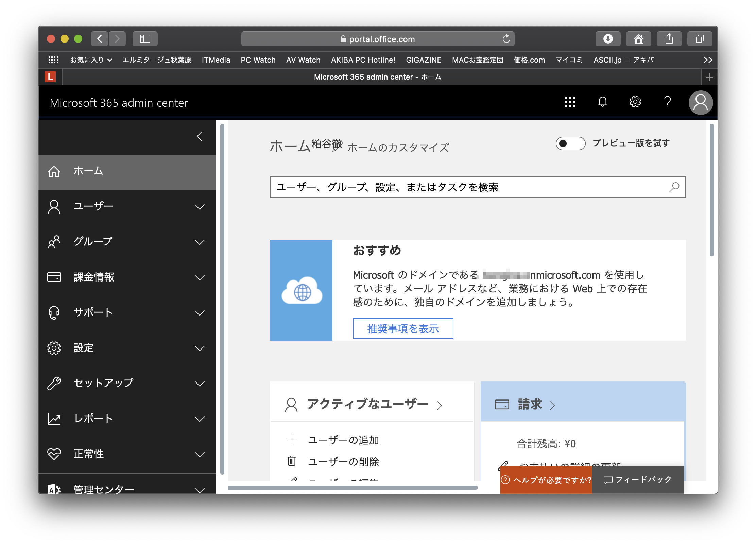
Task: Expand the レポート menu section
Action: (200, 419)
